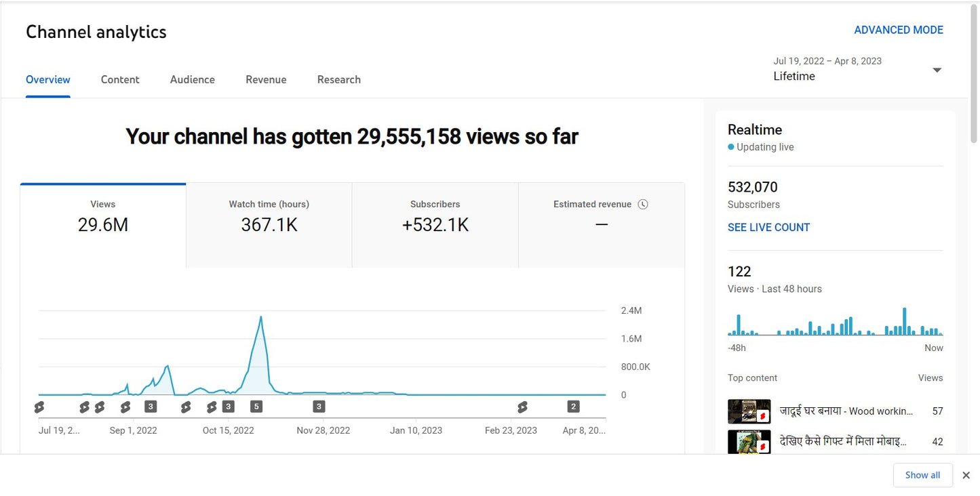Dismiss the bottom bar with the X

tap(966, 475)
